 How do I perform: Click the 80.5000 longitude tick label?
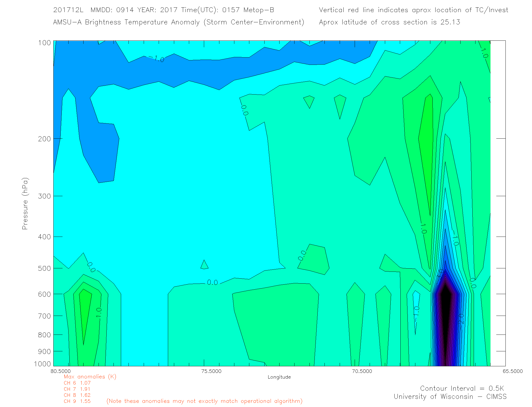click(61, 371)
